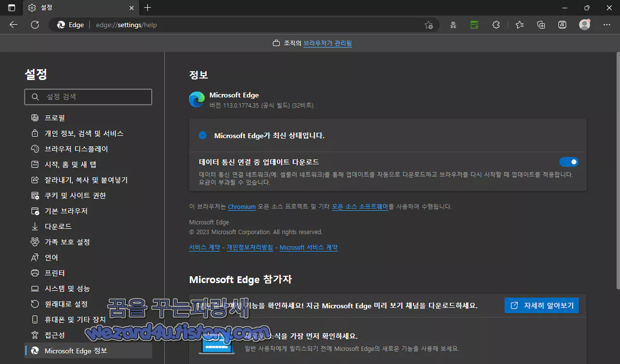Click the Microsoft Edge 참가자 heading
This screenshot has height=364, width=620.
tap(240, 280)
